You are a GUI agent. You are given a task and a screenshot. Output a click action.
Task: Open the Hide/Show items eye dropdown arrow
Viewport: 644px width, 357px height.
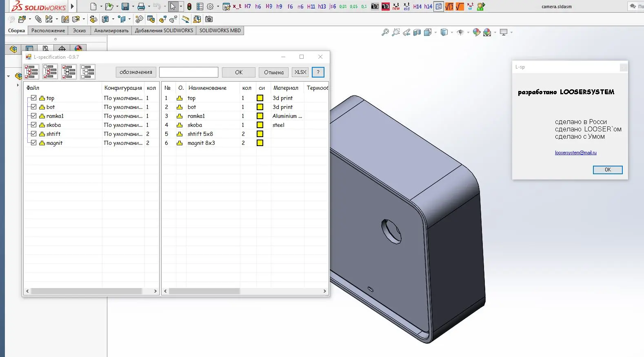pos(468,32)
